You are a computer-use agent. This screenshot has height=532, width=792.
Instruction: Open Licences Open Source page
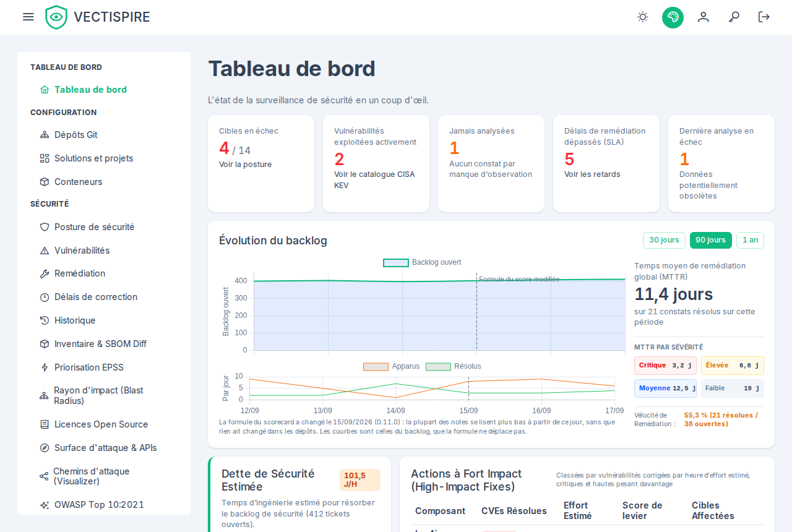[104, 424]
